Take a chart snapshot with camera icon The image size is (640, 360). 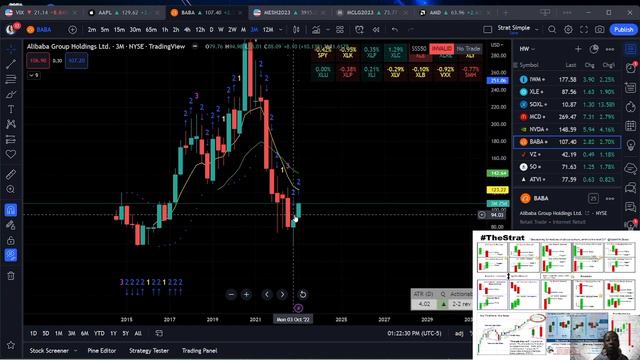tap(600, 29)
